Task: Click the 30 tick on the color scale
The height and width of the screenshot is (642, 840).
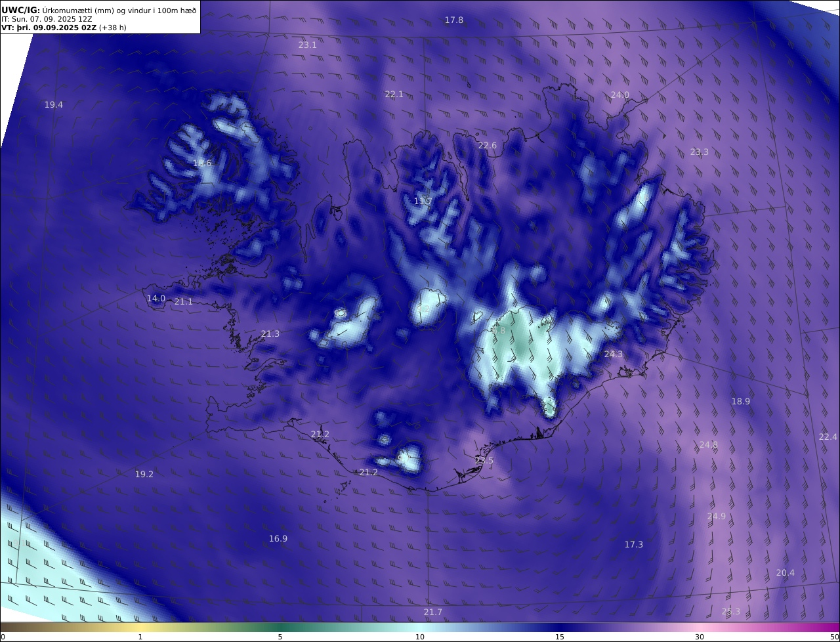Action: (700, 637)
